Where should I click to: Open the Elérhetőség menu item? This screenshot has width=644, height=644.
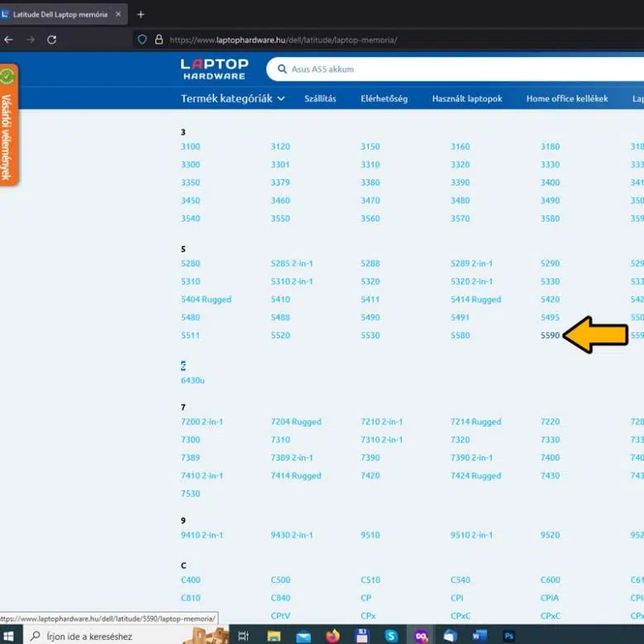pyautogui.click(x=384, y=98)
